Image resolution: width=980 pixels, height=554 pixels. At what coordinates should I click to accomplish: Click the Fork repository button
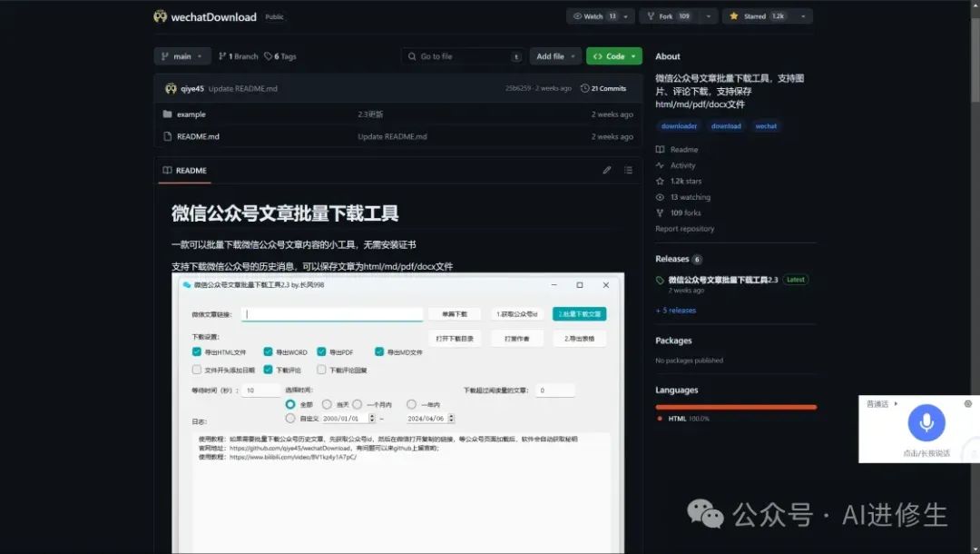[669, 16]
